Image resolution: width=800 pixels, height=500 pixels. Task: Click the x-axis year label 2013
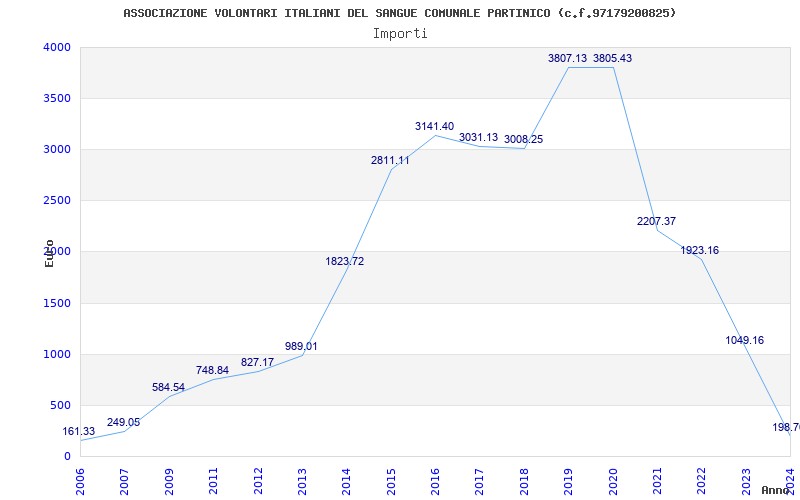tap(302, 481)
